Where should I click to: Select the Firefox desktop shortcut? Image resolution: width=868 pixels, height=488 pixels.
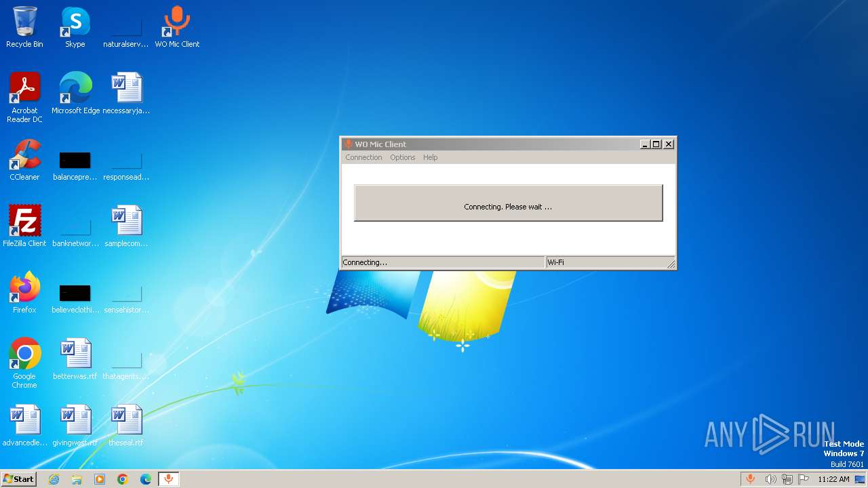[x=24, y=293]
